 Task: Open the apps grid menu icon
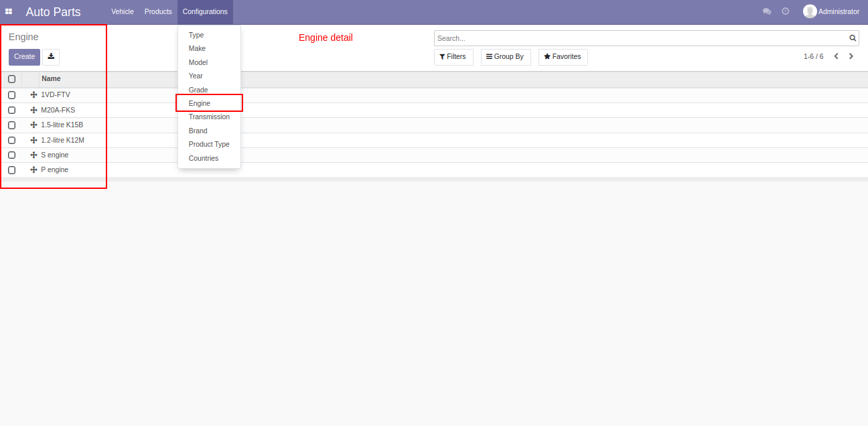point(9,11)
